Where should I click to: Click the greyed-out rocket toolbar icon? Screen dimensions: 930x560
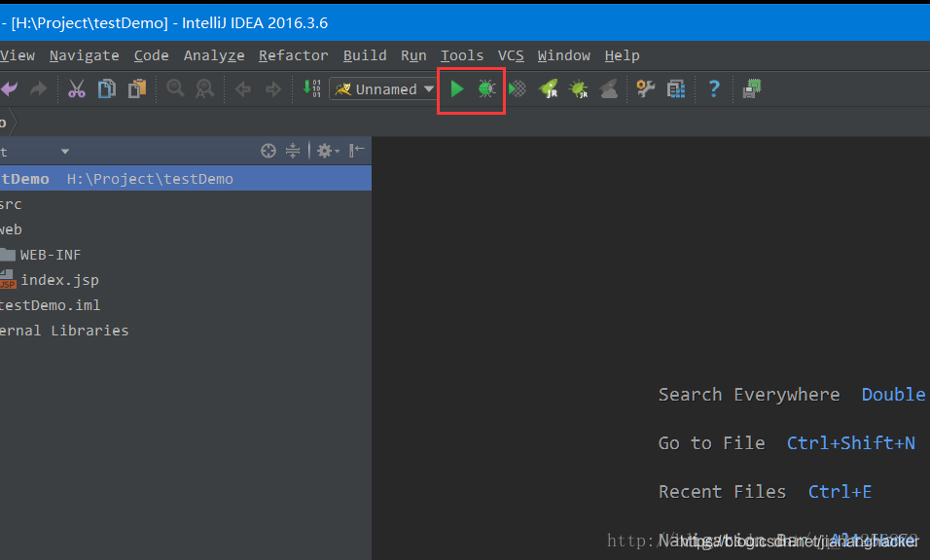tap(609, 88)
